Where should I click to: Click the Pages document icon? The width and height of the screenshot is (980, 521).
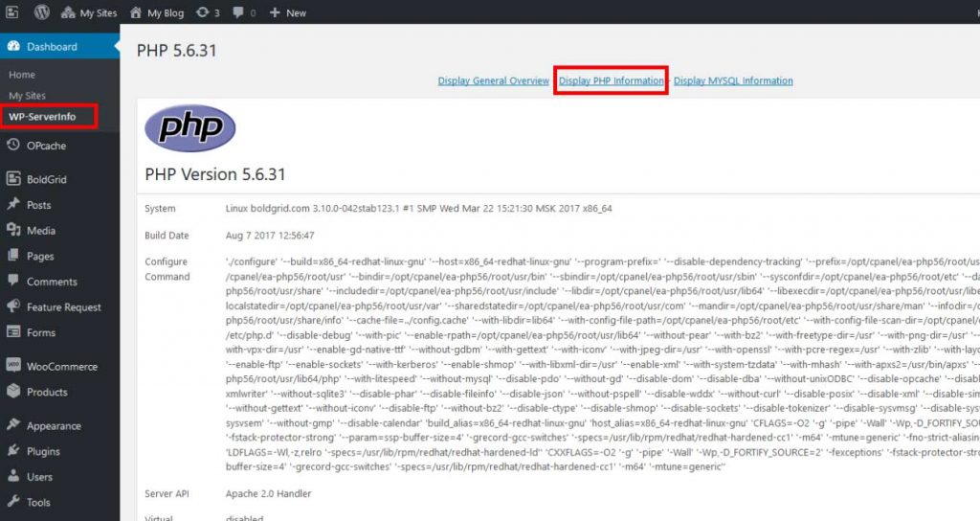point(13,256)
